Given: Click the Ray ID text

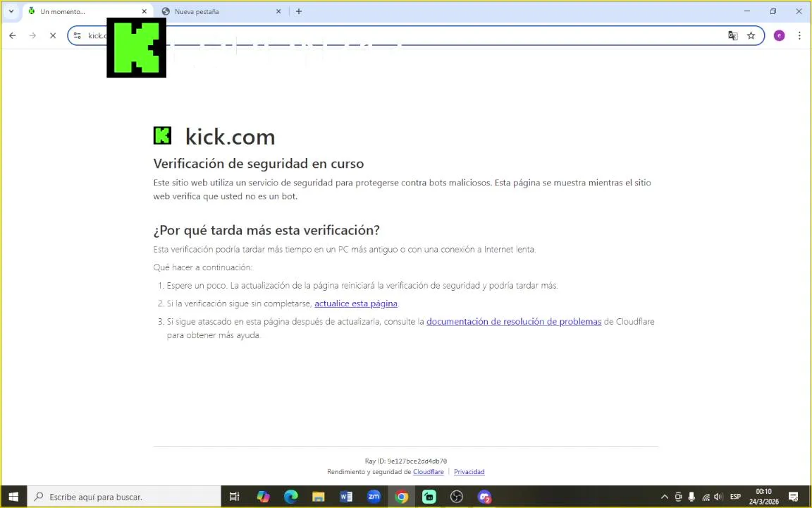Looking at the screenshot, I should pyautogui.click(x=405, y=461).
